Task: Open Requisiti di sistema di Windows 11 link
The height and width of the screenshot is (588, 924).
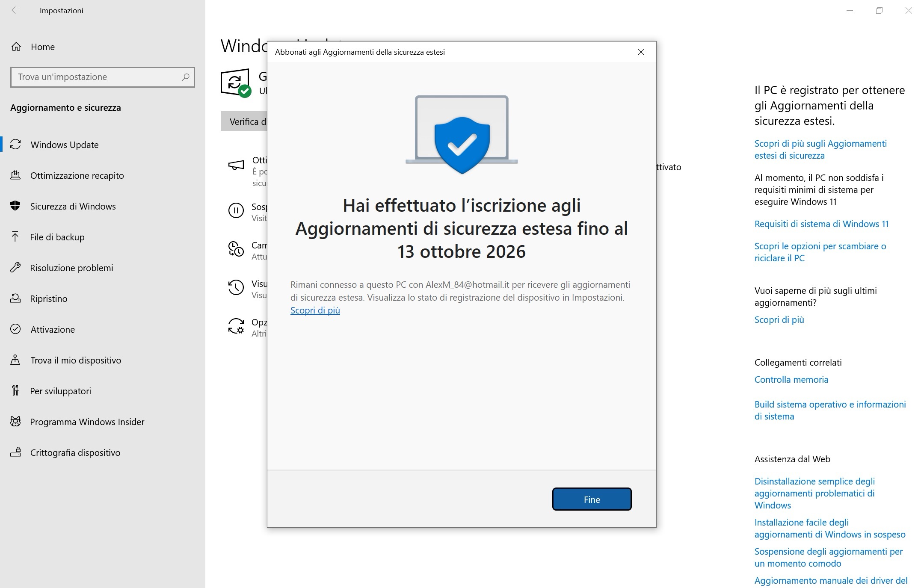Action: (x=821, y=223)
